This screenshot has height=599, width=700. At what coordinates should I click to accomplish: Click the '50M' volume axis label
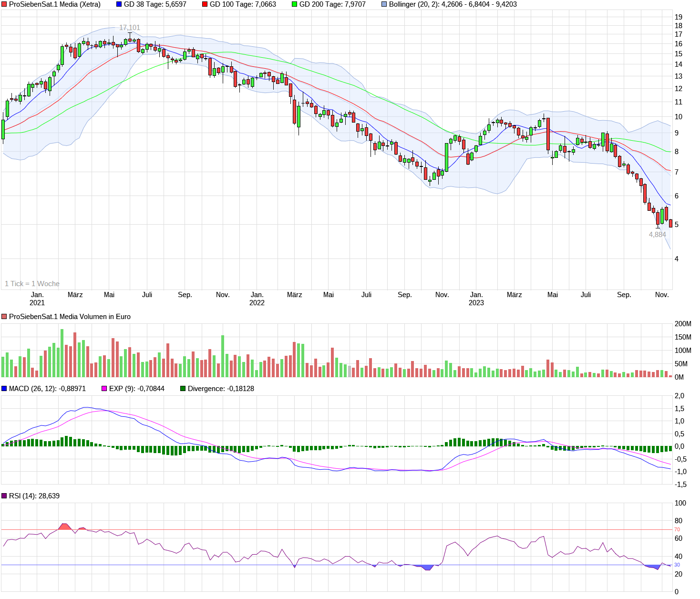click(681, 364)
